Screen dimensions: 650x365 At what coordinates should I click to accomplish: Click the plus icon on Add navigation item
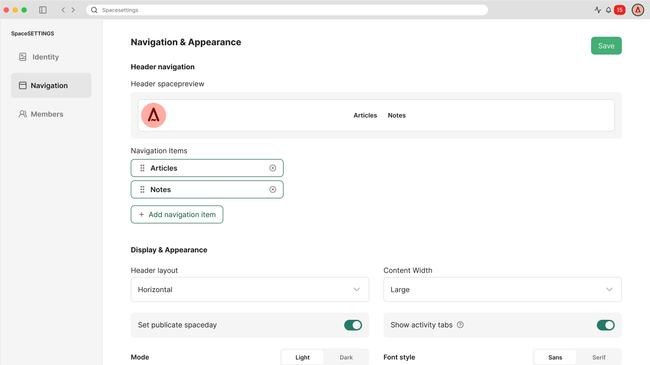point(141,214)
